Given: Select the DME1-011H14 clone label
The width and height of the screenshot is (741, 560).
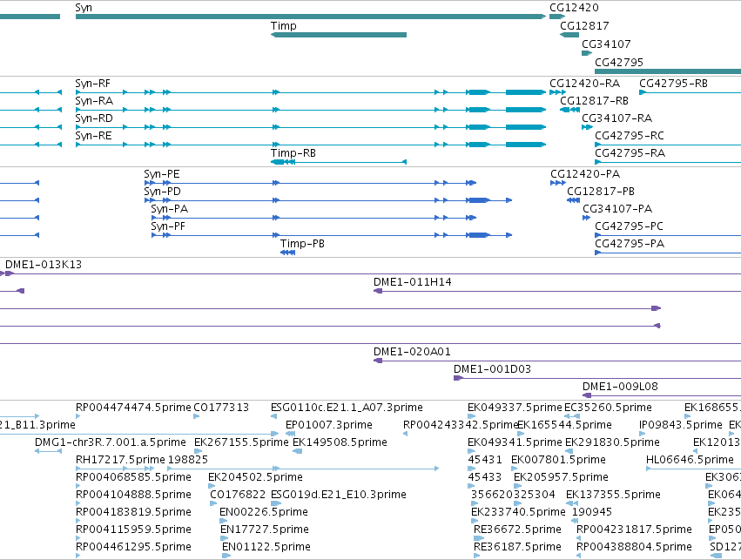Looking at the screenshot, I should click(412, 282).
